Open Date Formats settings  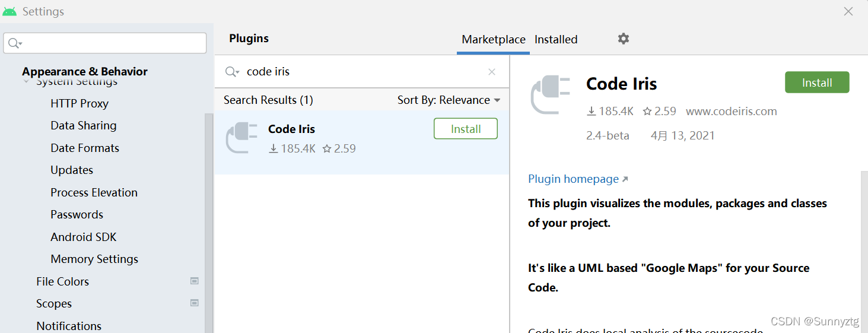pos(85,148)
